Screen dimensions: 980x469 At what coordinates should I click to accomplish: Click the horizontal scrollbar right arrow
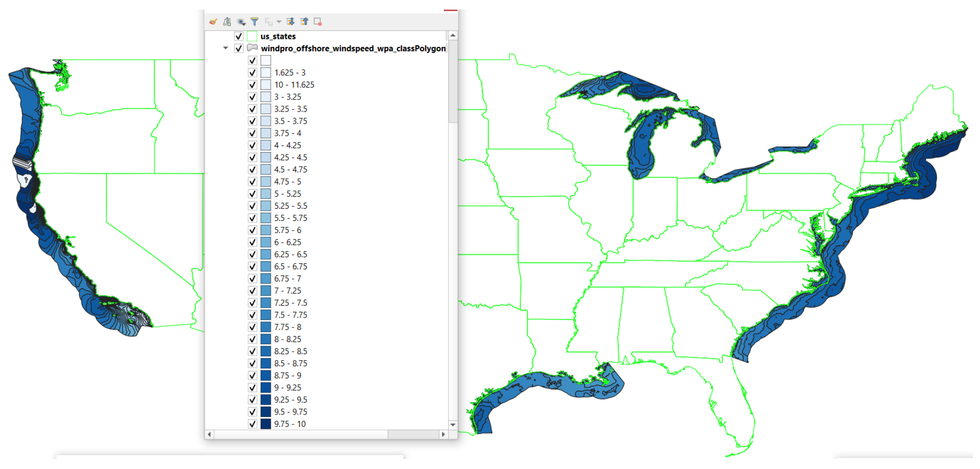tap(444, 434)
